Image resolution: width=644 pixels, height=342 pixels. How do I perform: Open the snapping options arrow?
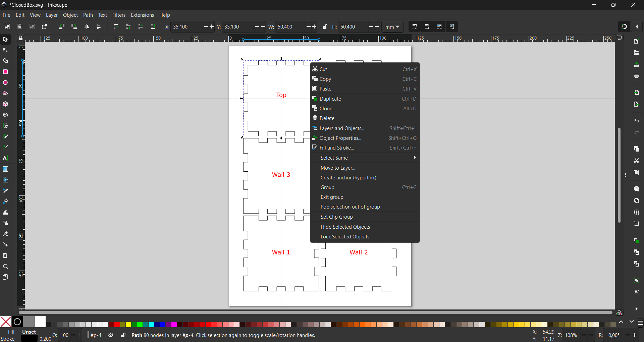[637, 26]
